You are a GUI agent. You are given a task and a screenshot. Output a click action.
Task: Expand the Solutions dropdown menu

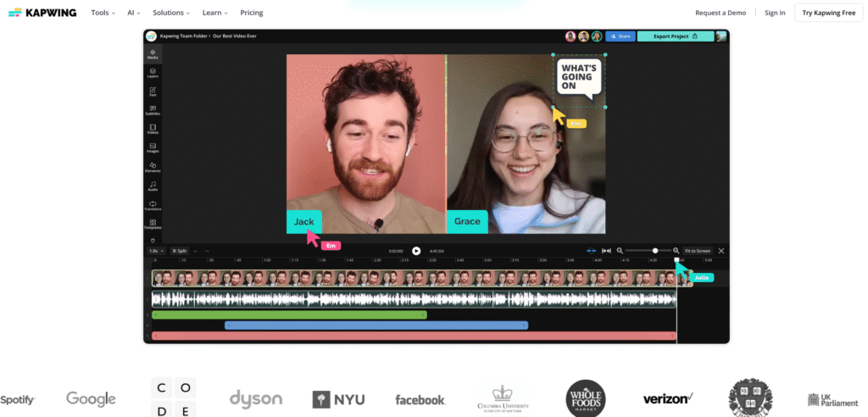point(170,13)
